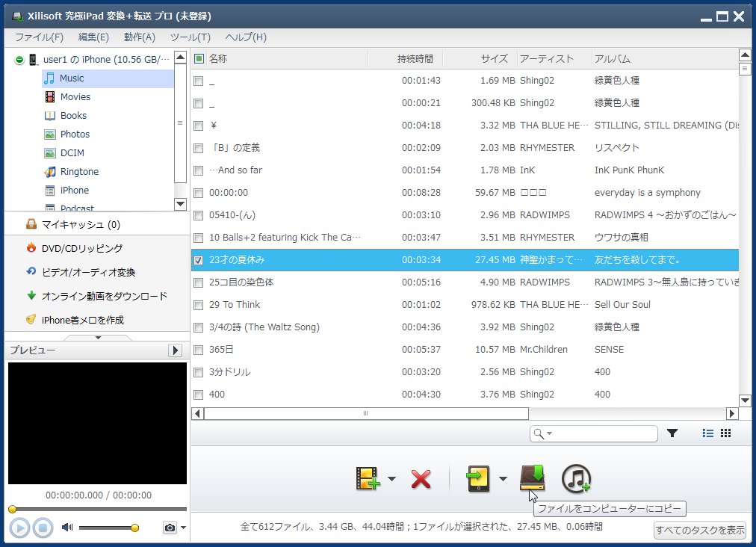Check the box for …And so far
Viewport: 756px width, 547px height.
(199, 171)
